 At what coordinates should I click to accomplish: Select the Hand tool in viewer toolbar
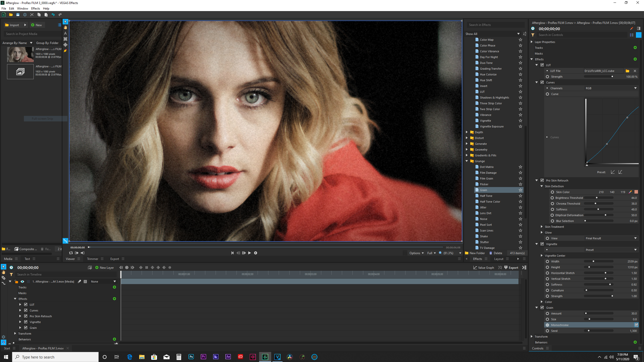point(65,27)
